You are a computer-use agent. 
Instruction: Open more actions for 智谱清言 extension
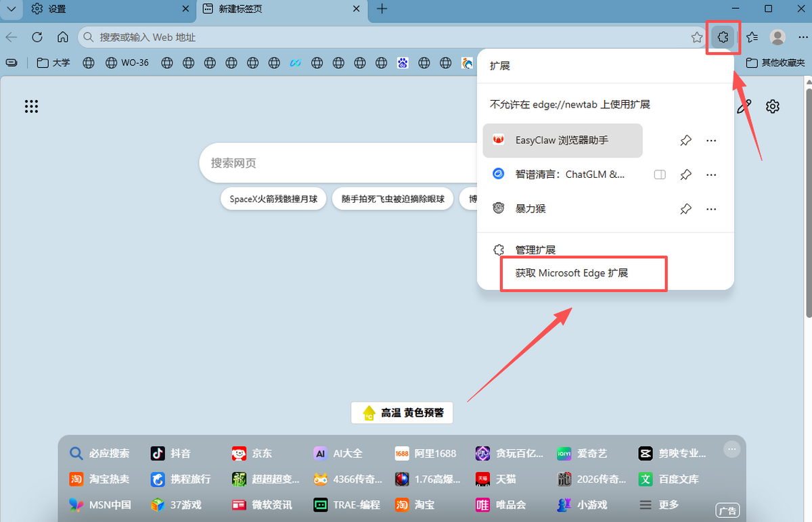711,174
